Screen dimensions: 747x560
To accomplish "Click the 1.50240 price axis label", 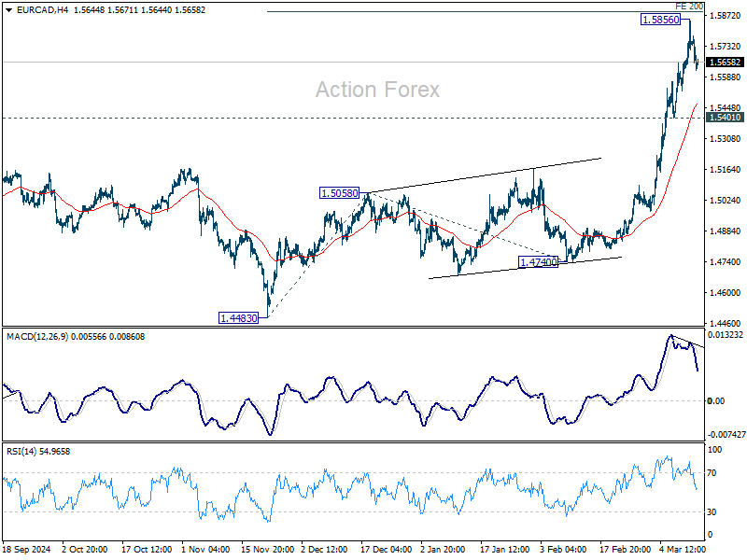I will pyautogui.click(x=726, y=201).
